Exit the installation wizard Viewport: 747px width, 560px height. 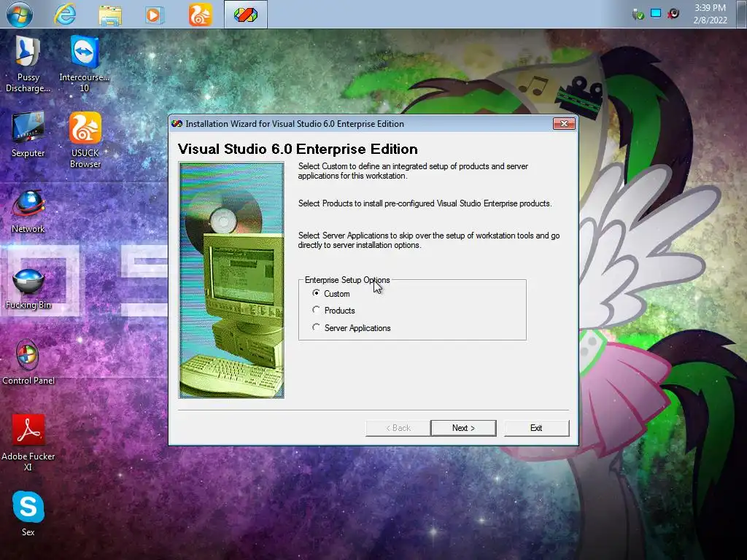[x=536, y=427]
